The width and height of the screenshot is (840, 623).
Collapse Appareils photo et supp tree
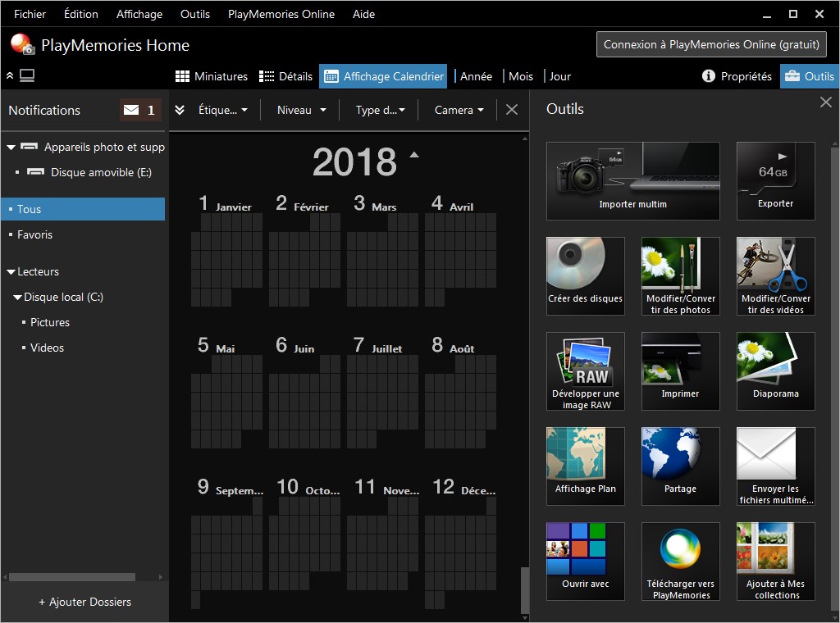click(11, 148)
